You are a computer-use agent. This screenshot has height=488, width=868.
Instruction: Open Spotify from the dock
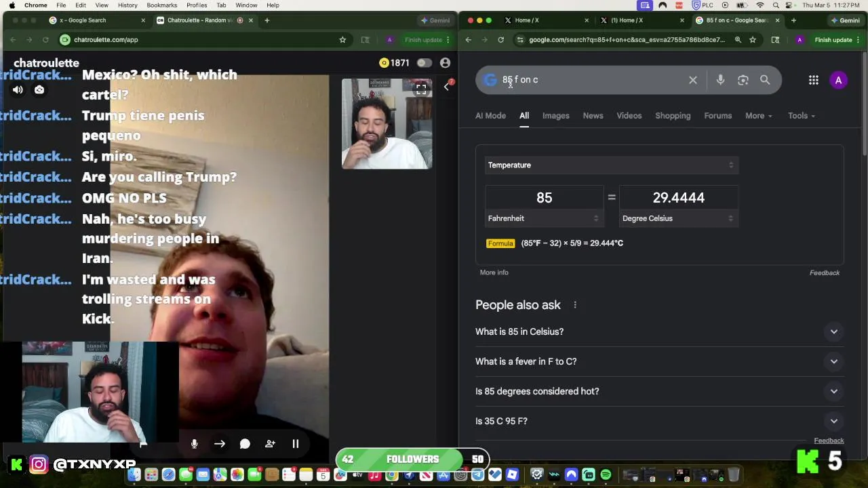tap(606, 474)
